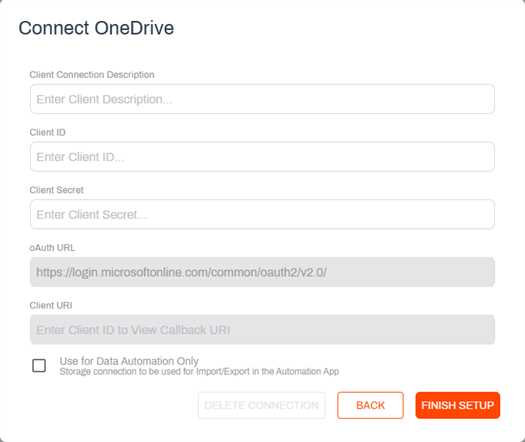Viewport: 525px width, 442px height.
Task: Click the Connect OneDrive heading
Action: click(96, 28)
